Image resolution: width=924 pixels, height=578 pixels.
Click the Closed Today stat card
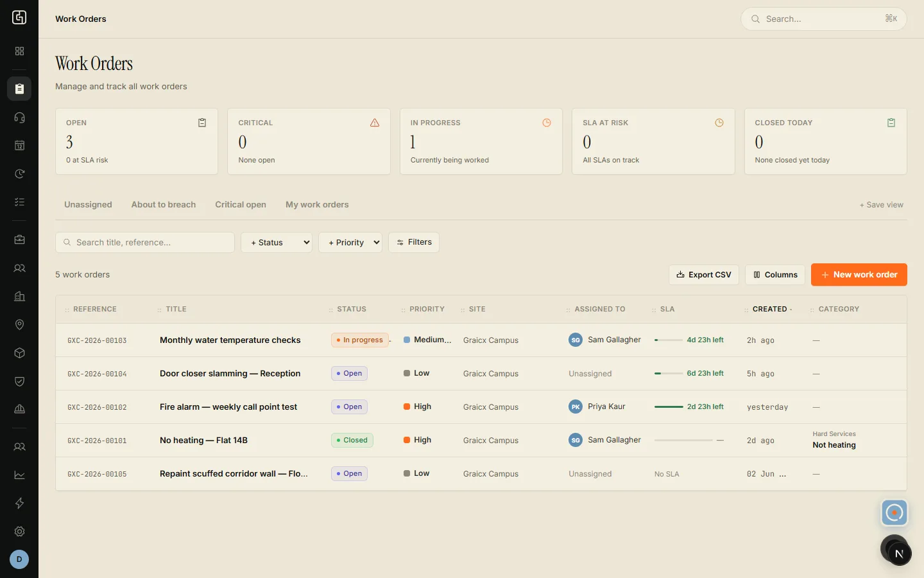click(x=826, y=141)
